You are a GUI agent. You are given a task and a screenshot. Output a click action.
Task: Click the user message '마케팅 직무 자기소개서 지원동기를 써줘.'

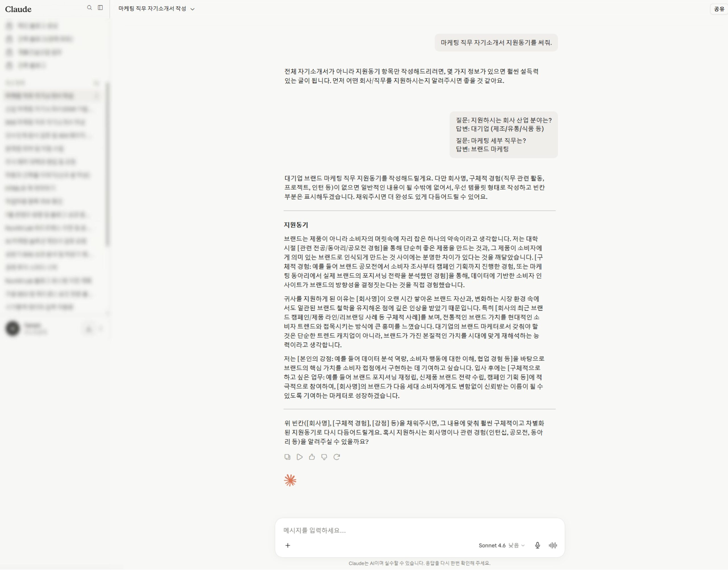pos(496,43)
